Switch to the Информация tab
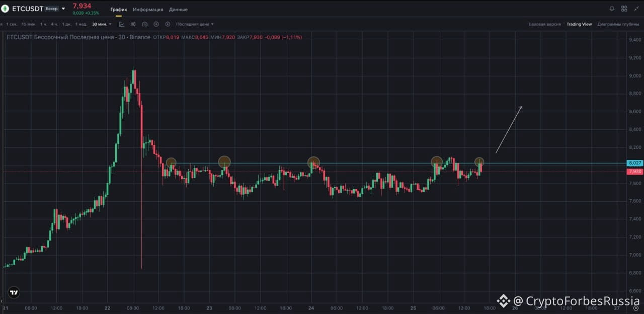The height and width of the screenshot is (314, 644). (x=148, y=10)
